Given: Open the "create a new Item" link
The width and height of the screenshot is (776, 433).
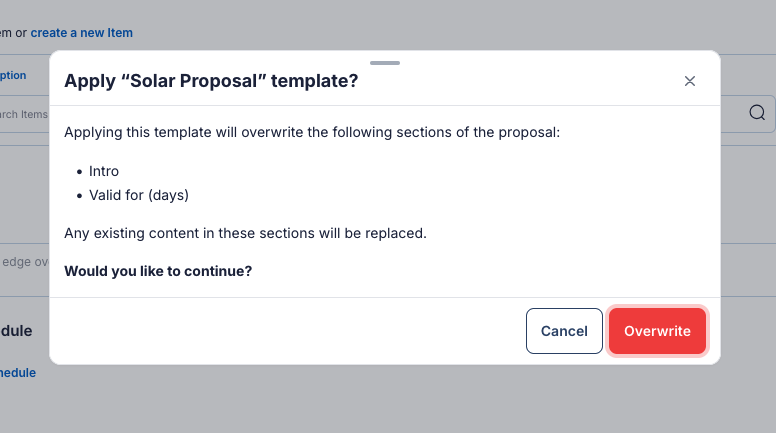Looking at the screenshot, I should click(x=81, y=33).
